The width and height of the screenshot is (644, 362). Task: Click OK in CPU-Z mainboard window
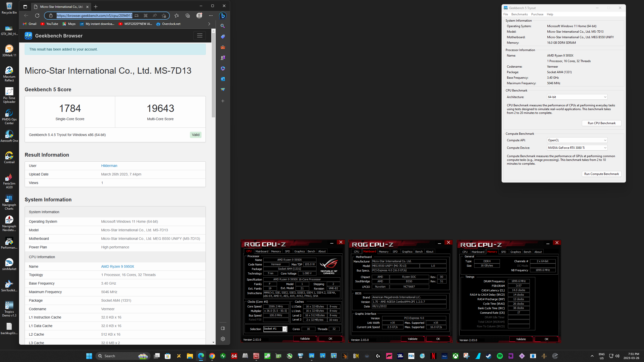click(x=438, y=339)
